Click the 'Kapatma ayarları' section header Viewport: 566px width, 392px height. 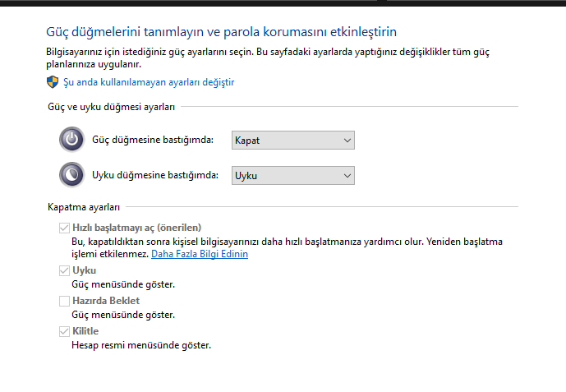point(84,207)
